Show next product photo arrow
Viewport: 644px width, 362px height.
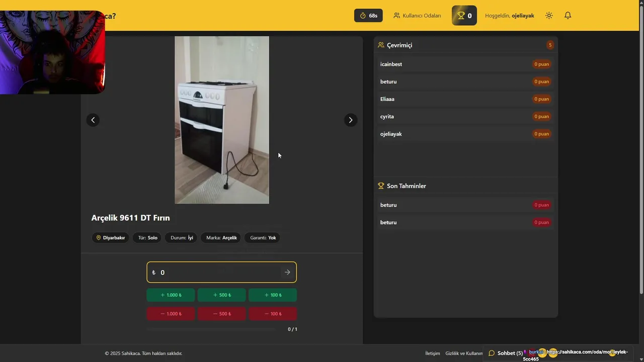(351, 120)
